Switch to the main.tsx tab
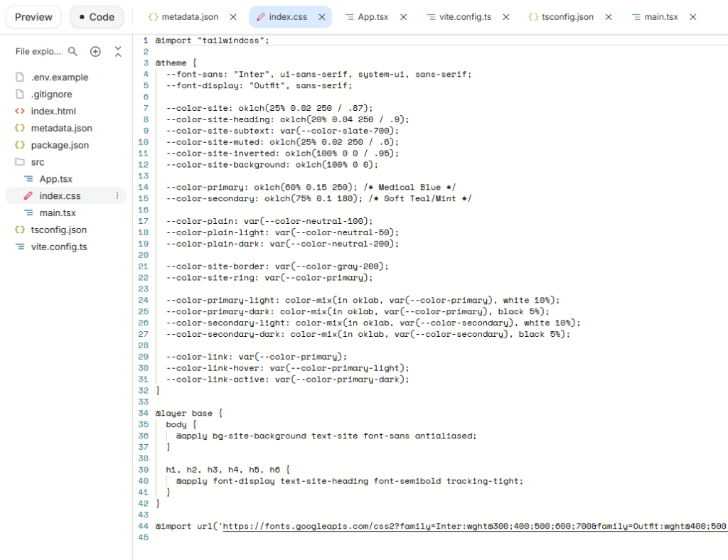728x560 pixels. point(660,17)
